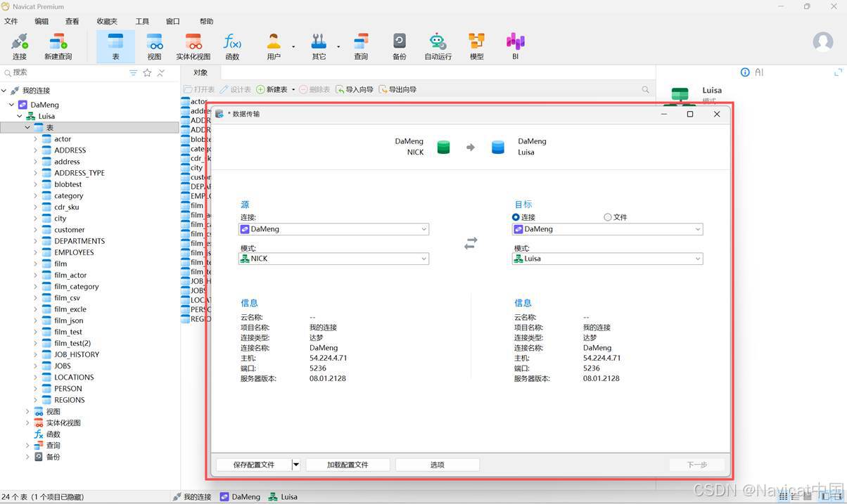
Task: Select the ADDRESS_TYPE table in tree
Action: (79, 173)
